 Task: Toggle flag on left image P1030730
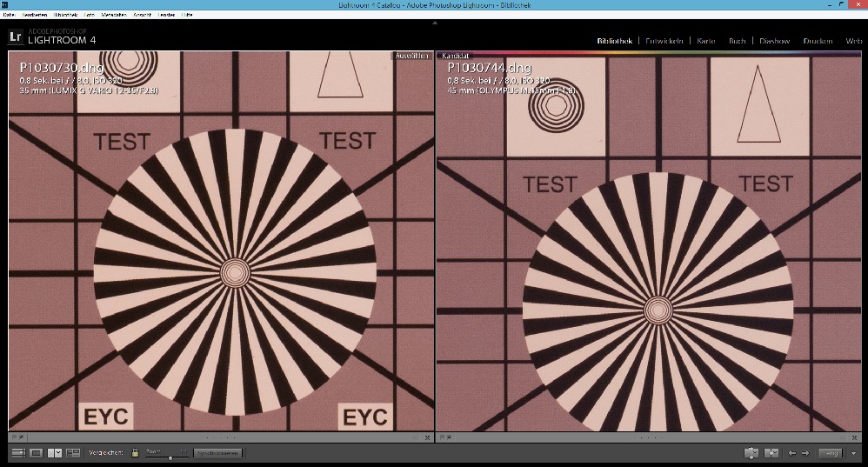coord(15,437)
